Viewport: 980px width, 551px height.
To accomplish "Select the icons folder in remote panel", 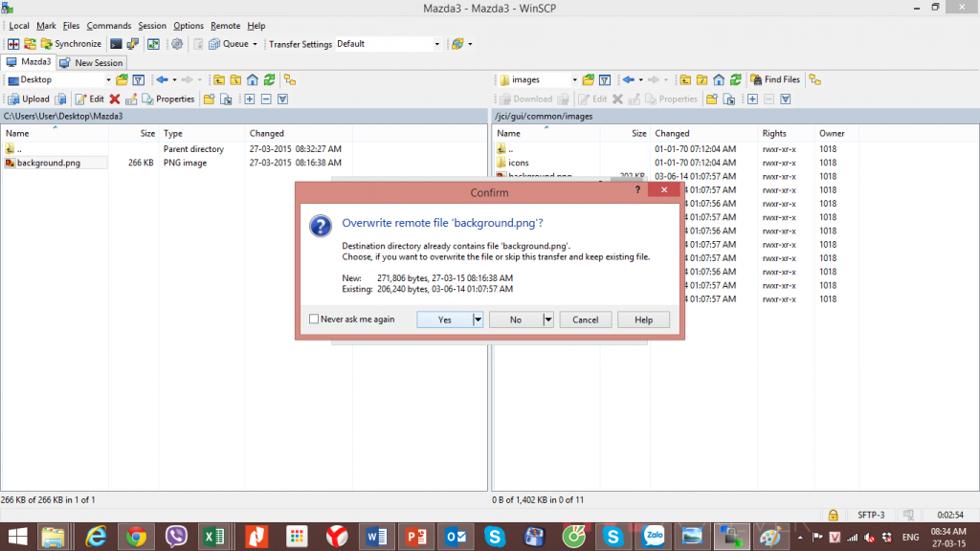I will coord(518,163).
